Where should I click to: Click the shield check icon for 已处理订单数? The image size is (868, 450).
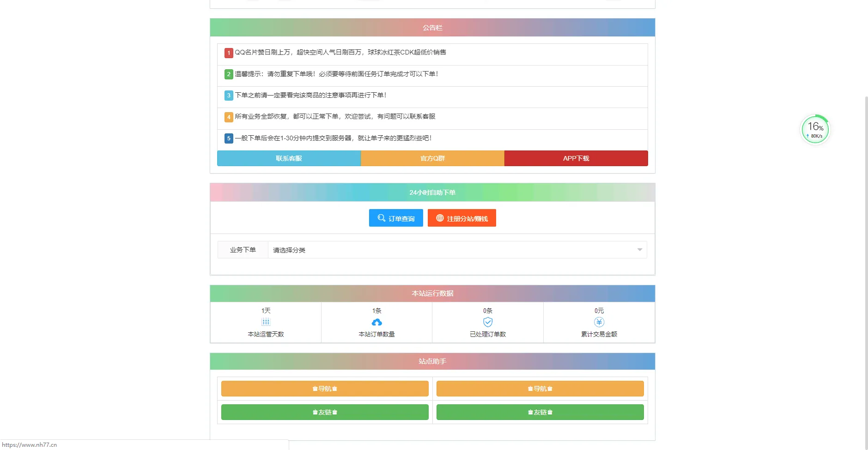click(x=488, y=322)
